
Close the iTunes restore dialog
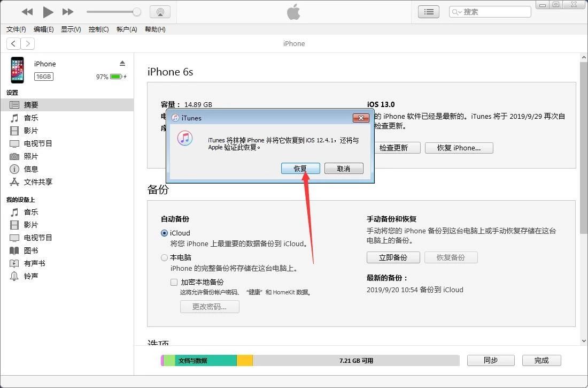361,118
